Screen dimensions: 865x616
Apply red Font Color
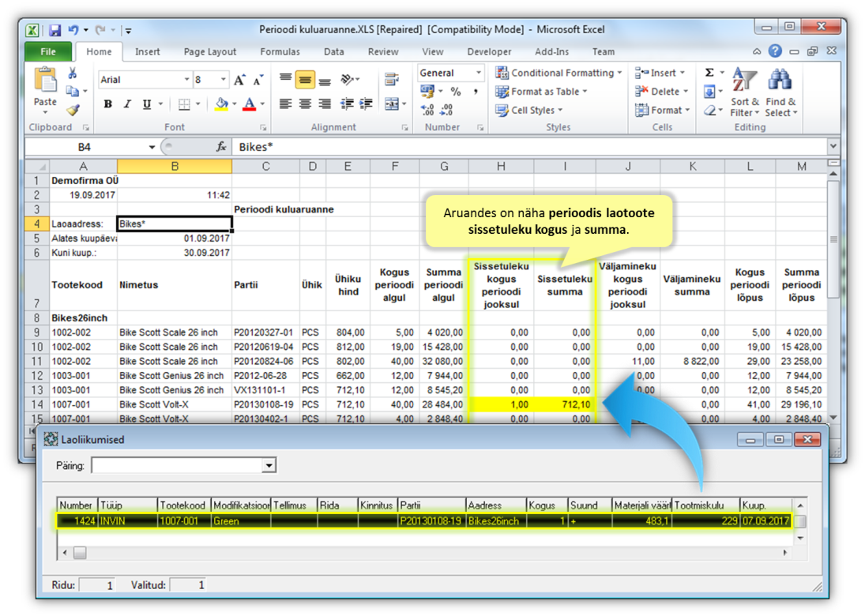tap(250, 103)
